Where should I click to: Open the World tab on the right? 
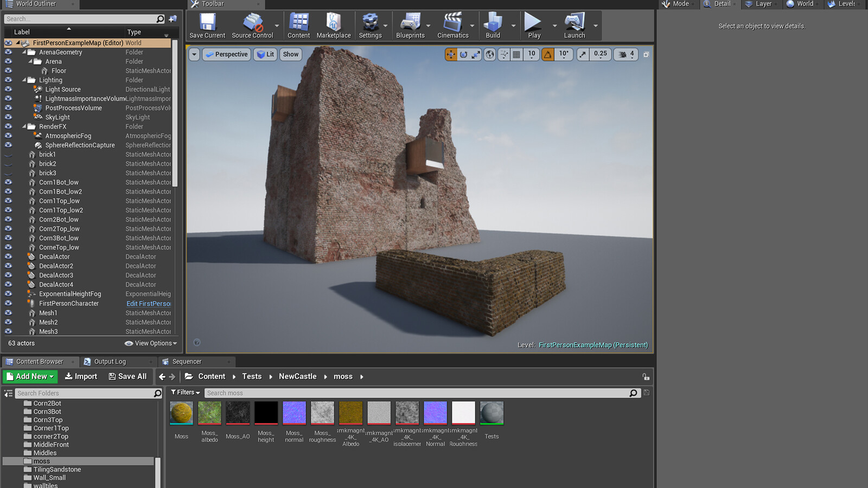805,4
